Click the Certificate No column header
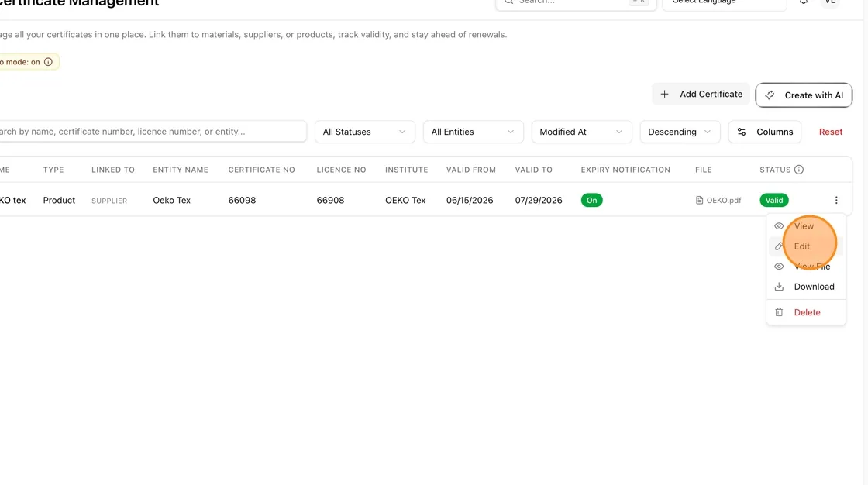This screenshot has width=868, height=485. [261, 170]
